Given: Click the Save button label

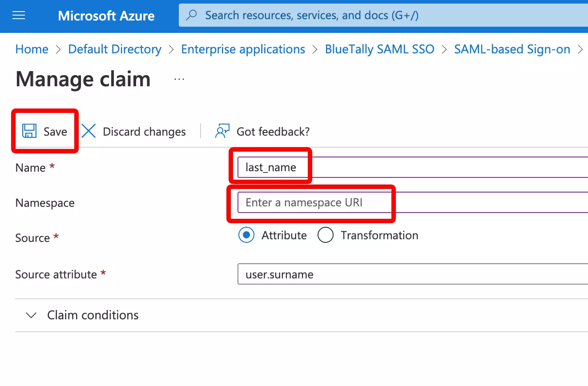Looking at the screenshot, I should tap(55, 132).
